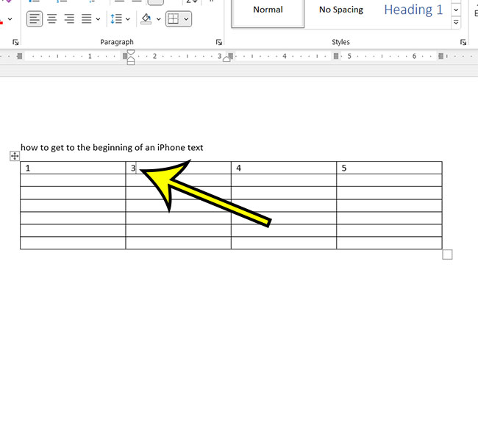Open the font color dropdown arrow
Viewport: 478px width, 448px height.
click(10, 19)
